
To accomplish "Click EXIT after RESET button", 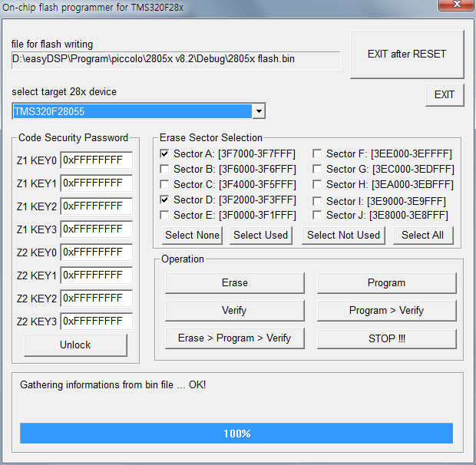I will (x=407, y=54).
